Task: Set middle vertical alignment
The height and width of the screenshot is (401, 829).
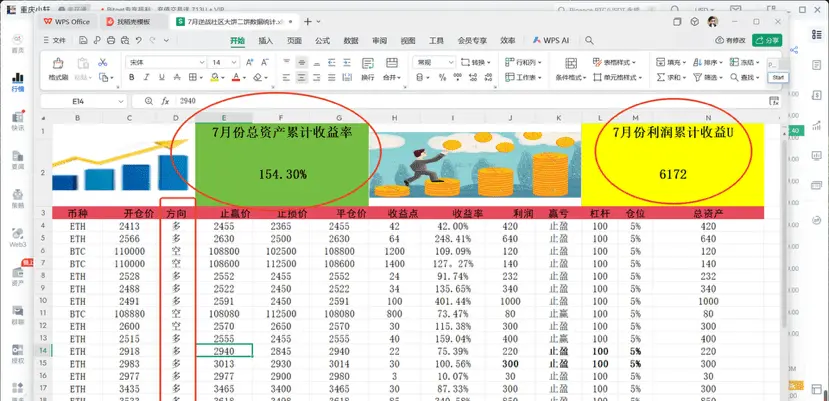Action: (301, 62)
